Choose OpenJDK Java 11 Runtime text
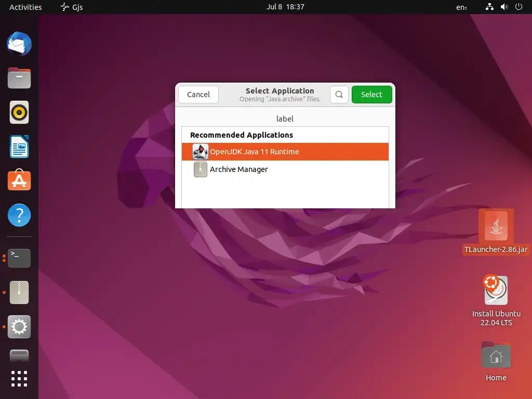The height and width of the screenshot is (399, 532). [255, 152]
